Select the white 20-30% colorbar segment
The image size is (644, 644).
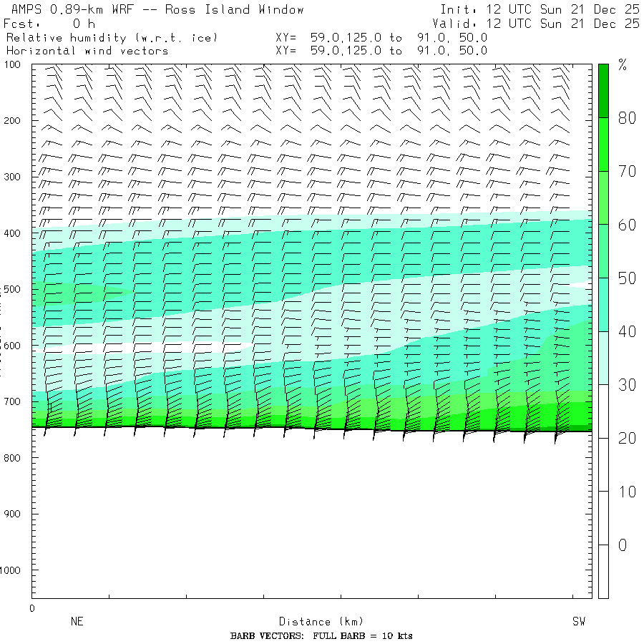pos(603,411)
